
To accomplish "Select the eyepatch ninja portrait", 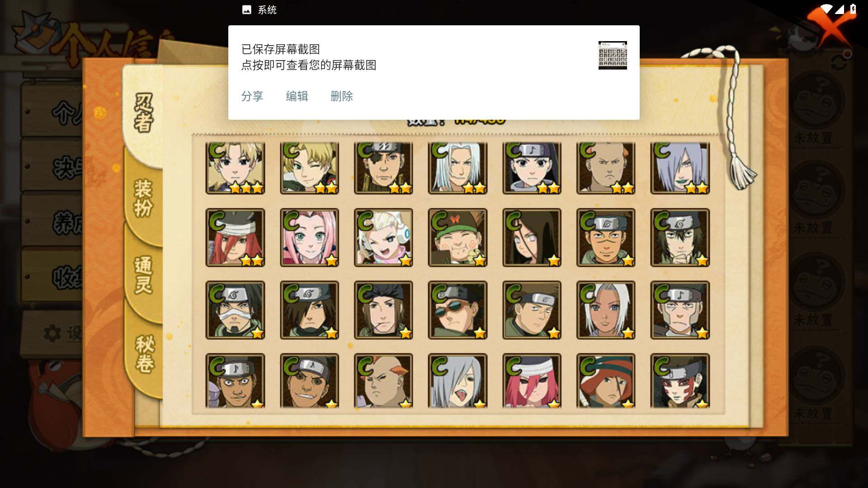I will tap(383, 168).
